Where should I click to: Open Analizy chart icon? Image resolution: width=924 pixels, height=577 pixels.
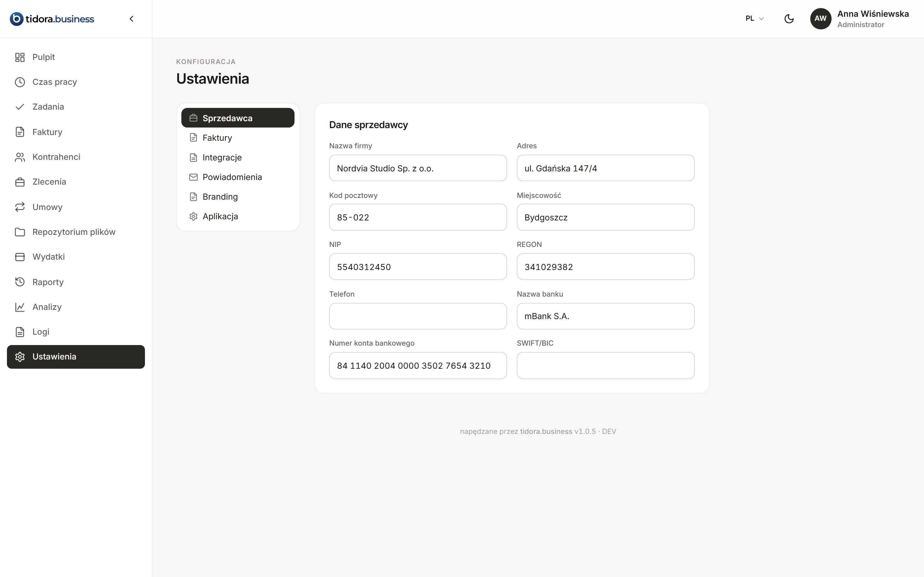pyautogui.click(x=20, y=307)
